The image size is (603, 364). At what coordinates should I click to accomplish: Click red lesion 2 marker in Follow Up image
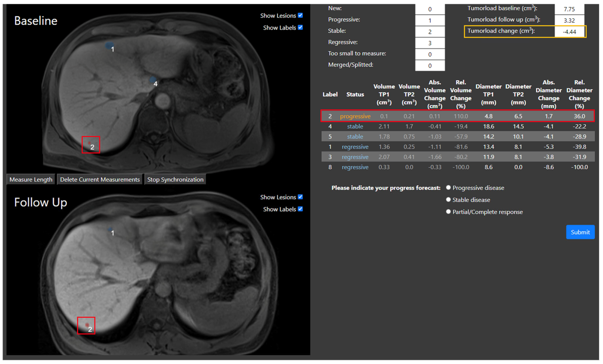pyautogui.click(x=87, y=325)
